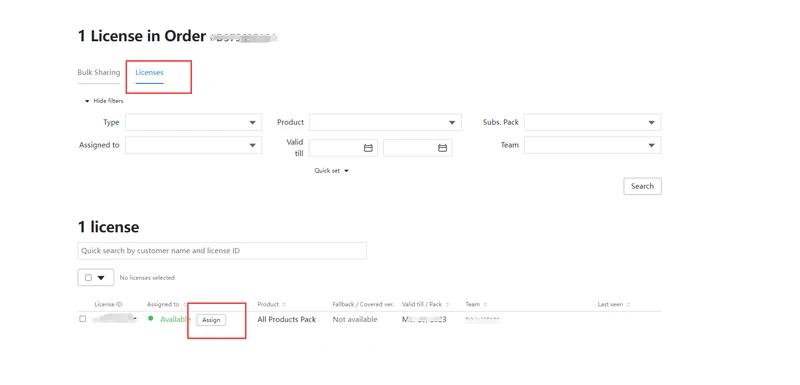Screen dimensions: 800x385
Task: Open the Subs. Pack dropdown
Action: pyautogui.click(x=592, y=122)
